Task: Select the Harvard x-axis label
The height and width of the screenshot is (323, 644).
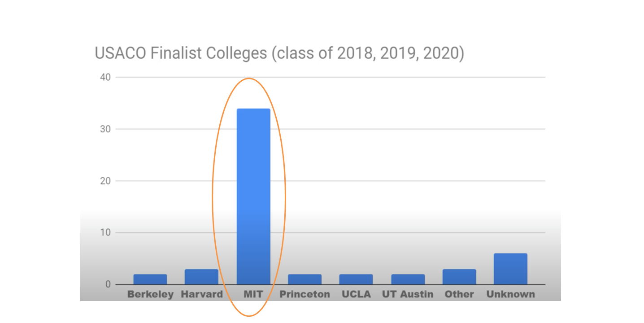Action: (x=201, y=294)
